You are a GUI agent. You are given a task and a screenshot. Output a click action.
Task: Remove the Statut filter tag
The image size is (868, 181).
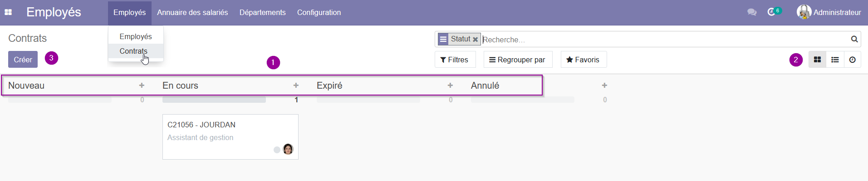point(475,40)
